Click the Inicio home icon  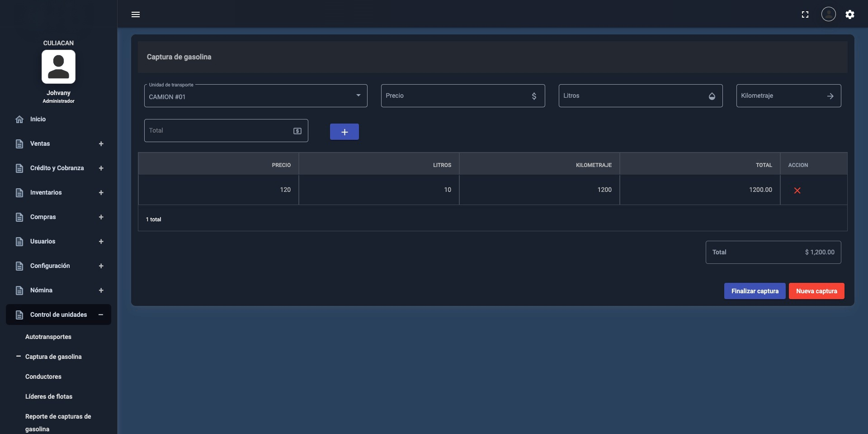19,119
